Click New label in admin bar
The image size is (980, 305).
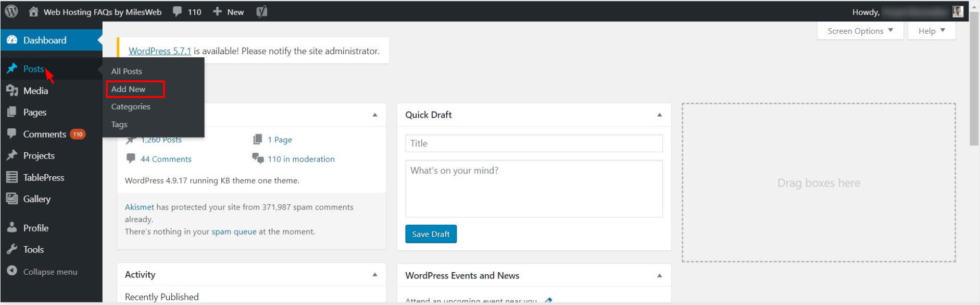[235, 12]
